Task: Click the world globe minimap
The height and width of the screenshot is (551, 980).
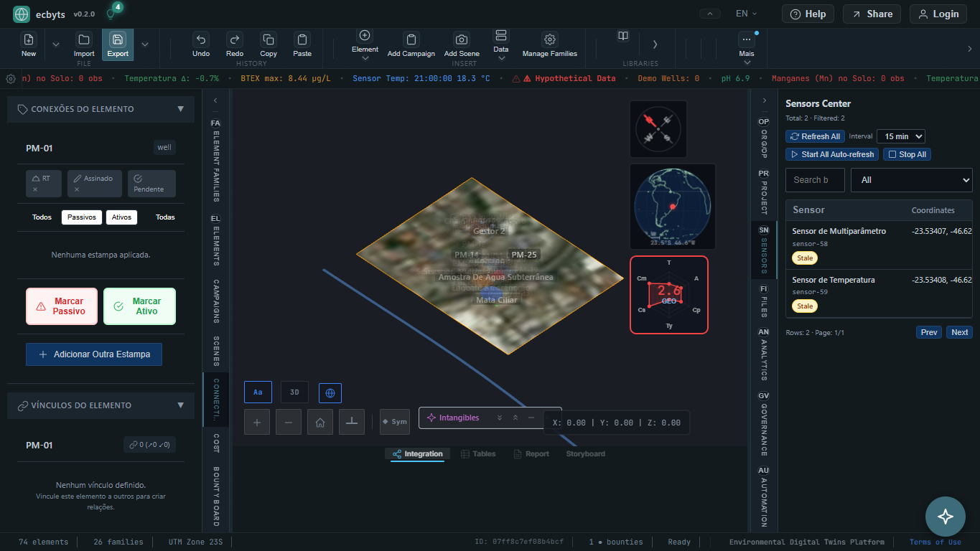Action: point(673,207)
